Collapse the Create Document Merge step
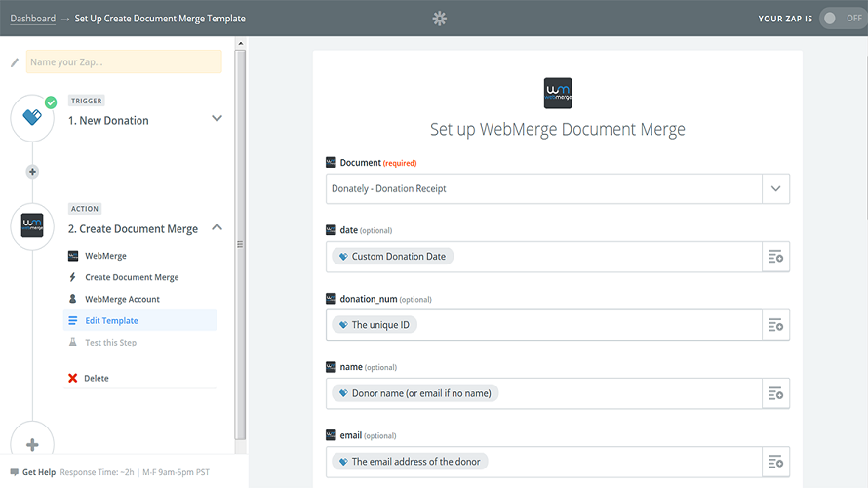 217,227
